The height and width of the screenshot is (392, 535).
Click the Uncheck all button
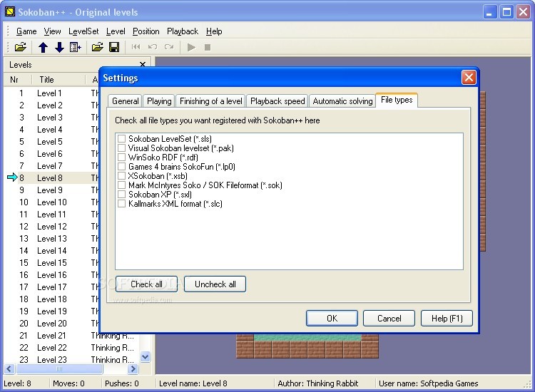[215, 284]
